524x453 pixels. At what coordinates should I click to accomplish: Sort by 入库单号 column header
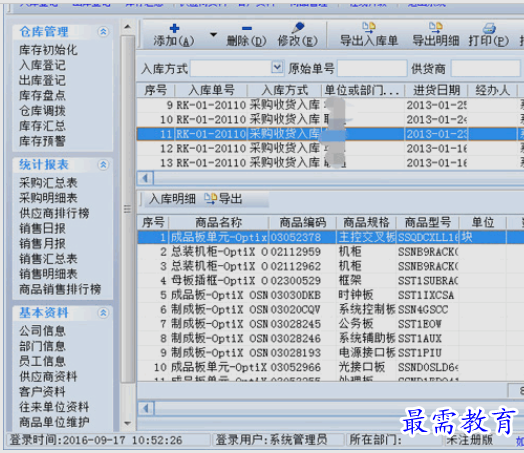point(211,90)
